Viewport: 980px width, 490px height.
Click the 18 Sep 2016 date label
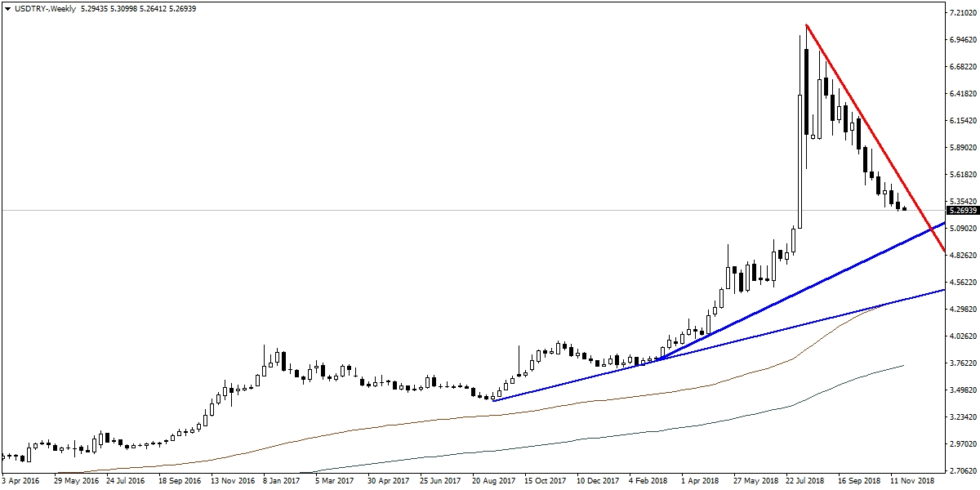[180, 483]
